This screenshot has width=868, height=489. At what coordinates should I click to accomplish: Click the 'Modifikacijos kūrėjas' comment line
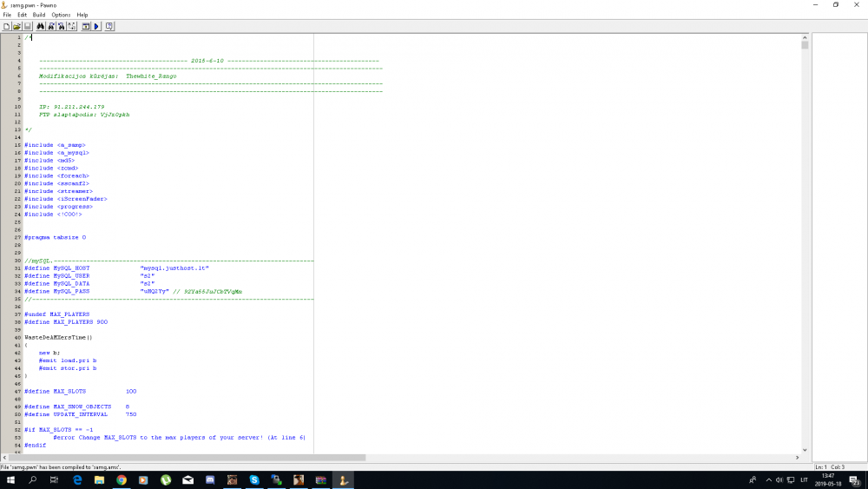pos(108,76)
